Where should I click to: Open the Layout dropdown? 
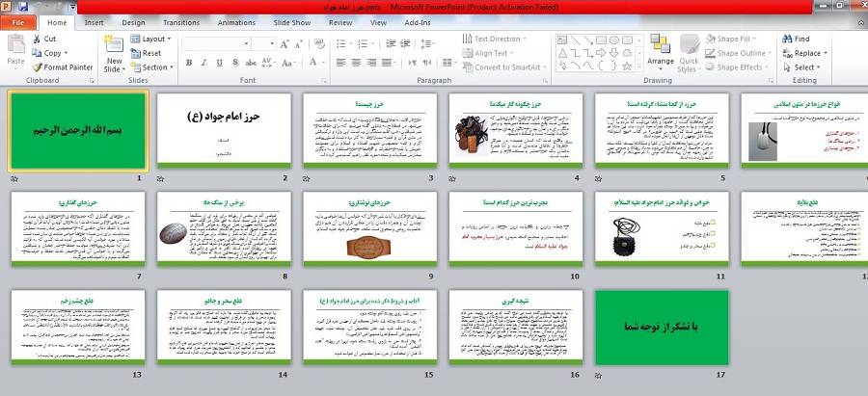150,39
